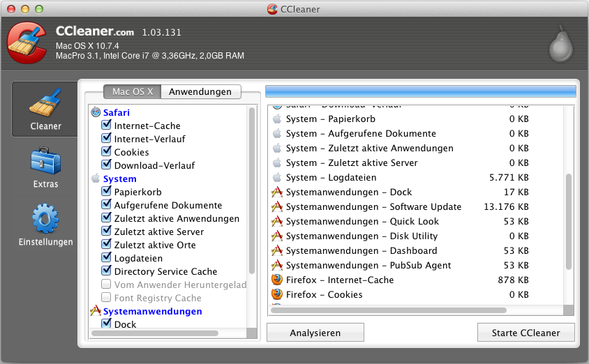The width and height of the screenshot is (589, 364).
Task: Click Apple icon of Aufgerufene Dokumente result
Action: (277, 133)
